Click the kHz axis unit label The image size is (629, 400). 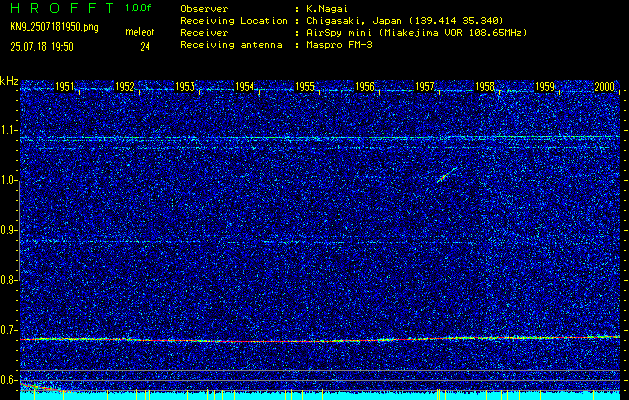click(x=9, y=81)
